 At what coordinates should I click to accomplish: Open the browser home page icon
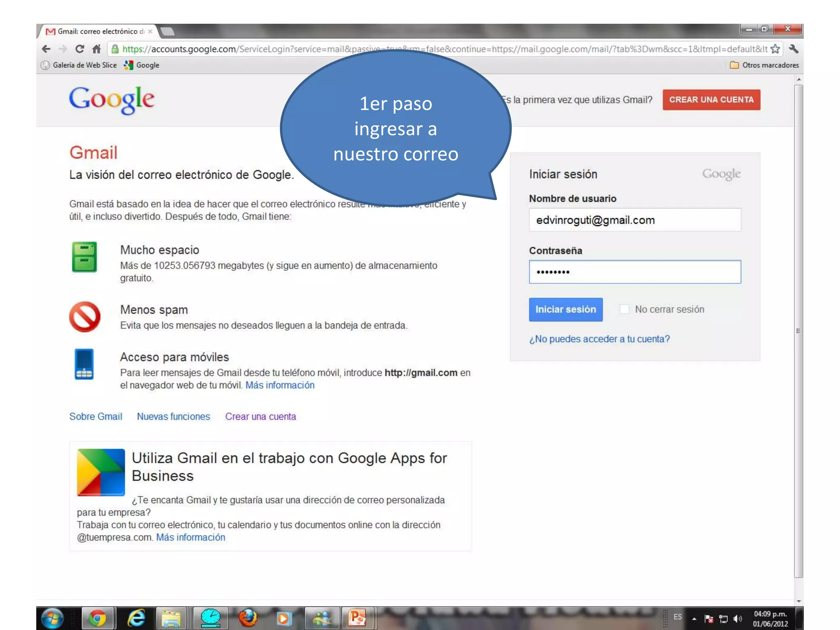pyautogui.click(x=96, y=49)
